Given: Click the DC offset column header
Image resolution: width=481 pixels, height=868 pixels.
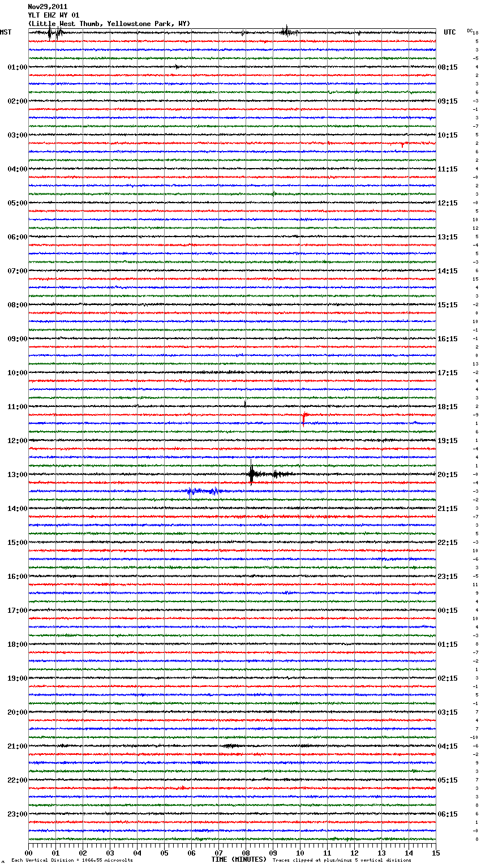Looking at the screenshot, I should coord(470,31).
